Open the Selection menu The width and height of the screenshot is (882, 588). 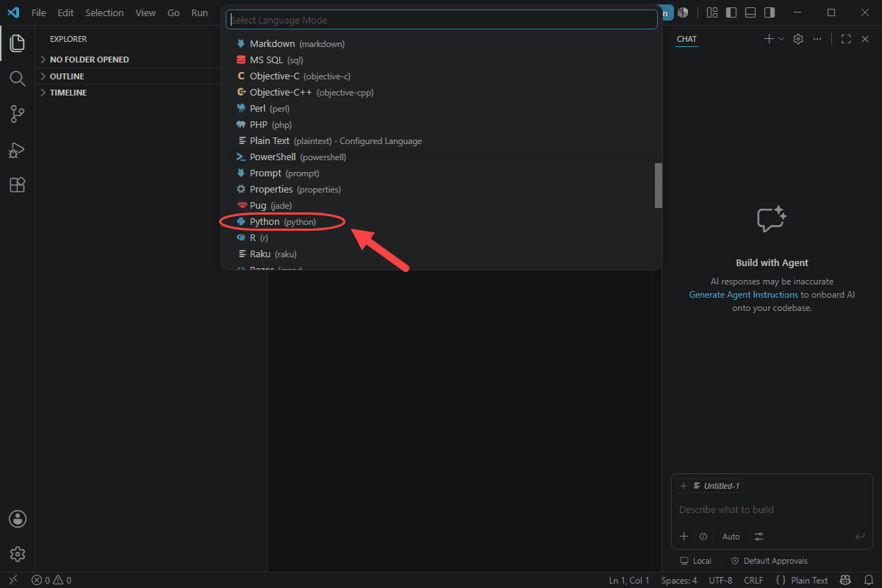(x=104, y=12)
